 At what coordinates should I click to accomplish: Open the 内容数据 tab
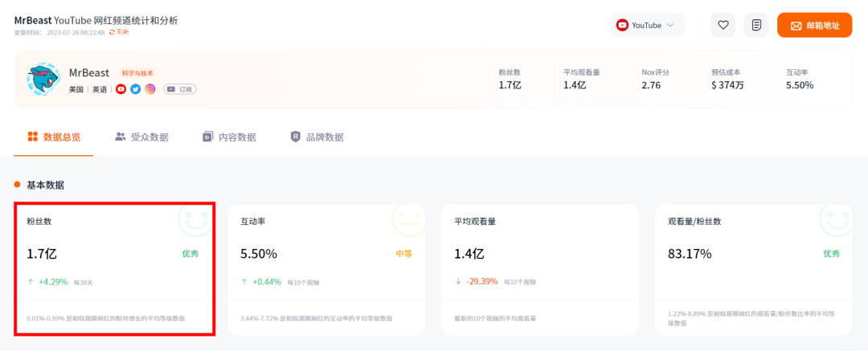point(229,137)
